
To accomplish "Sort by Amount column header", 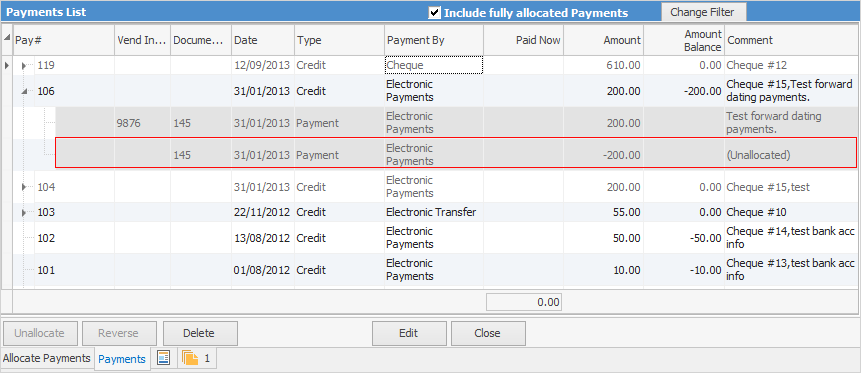I will pyautogui.click(x=603, y=40).
